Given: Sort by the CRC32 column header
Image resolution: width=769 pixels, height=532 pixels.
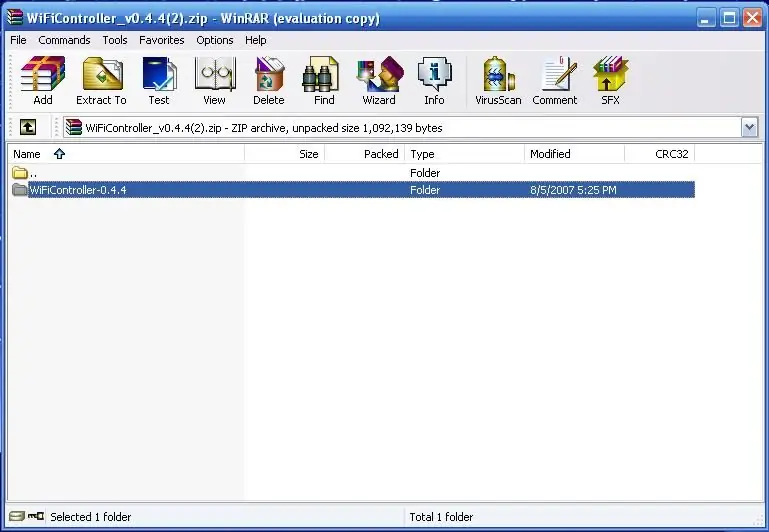Looking at the screenshot, I should tap(660, 154).
